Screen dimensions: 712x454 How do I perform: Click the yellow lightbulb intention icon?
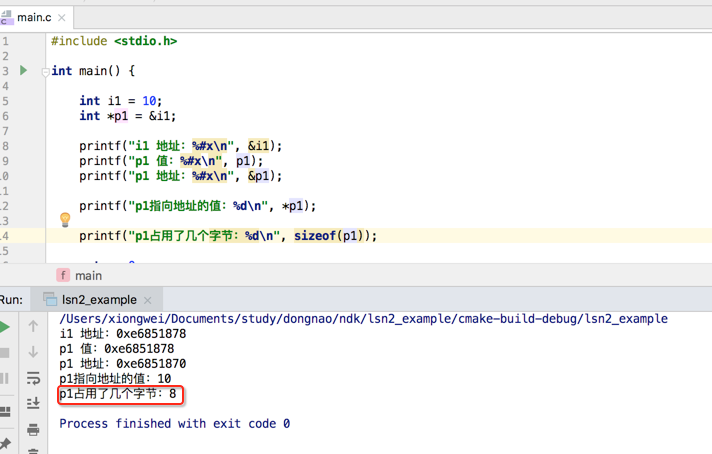point(65,220)
